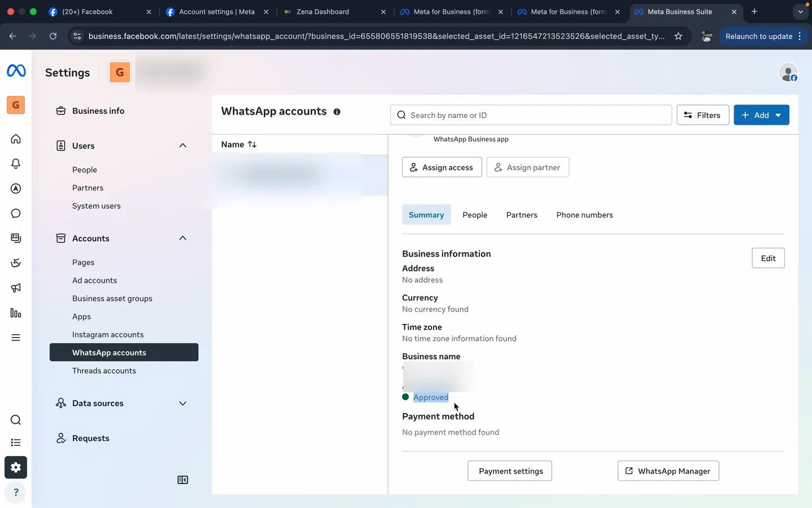Open System users in sidebar
Image resolution: width=812 pixels, height=508 pixels.
point(96,206)
